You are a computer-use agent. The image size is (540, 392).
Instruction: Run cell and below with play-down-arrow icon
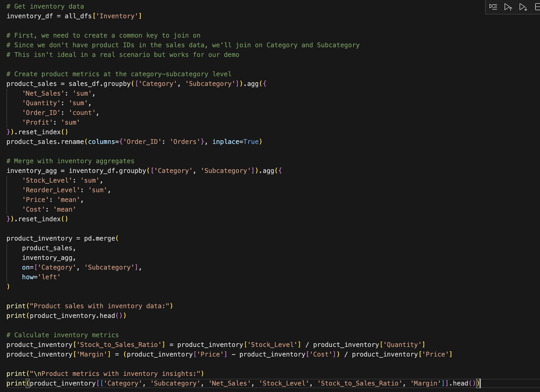coord(523,7)
